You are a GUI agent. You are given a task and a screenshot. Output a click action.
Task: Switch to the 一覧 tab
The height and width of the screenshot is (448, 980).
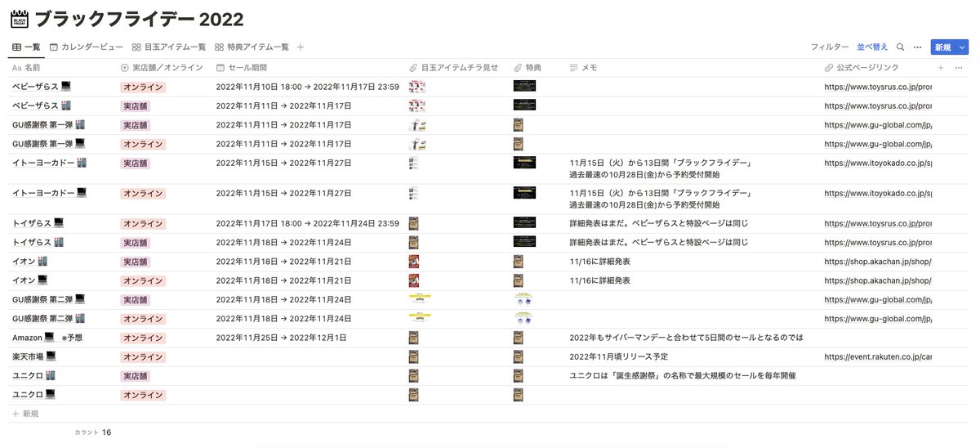point(26,47)
